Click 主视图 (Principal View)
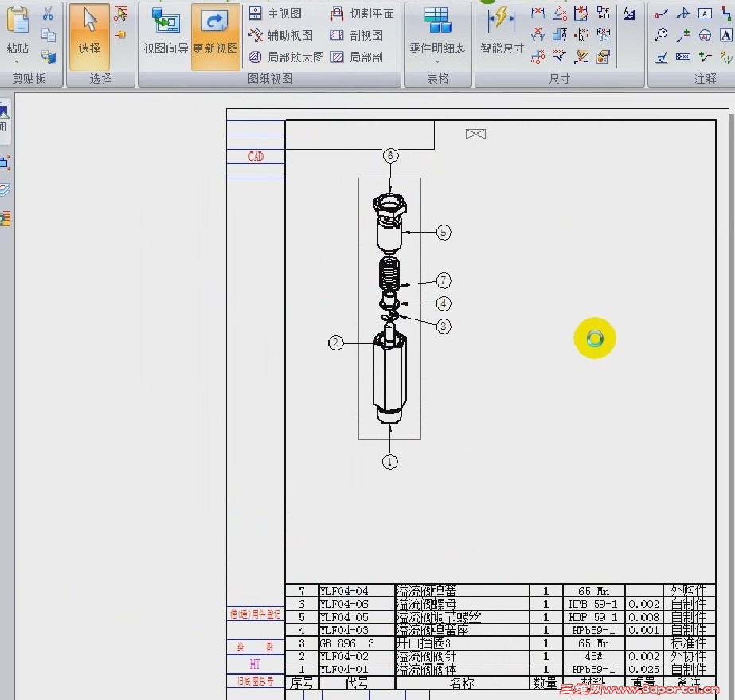 (x=276, y=14)
